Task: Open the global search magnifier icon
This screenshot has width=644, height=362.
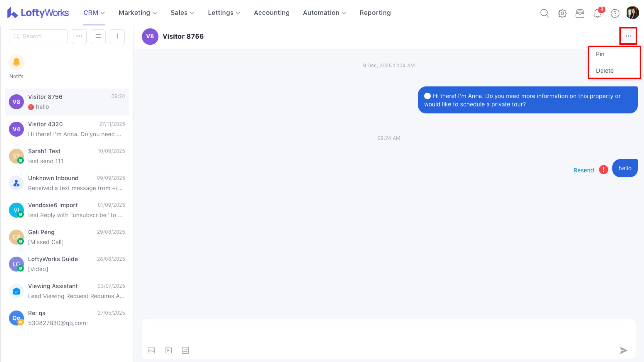Action: point(544,13)
